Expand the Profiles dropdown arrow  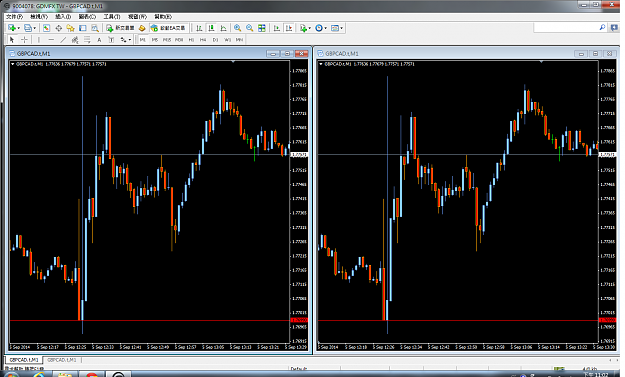(34, 28)
